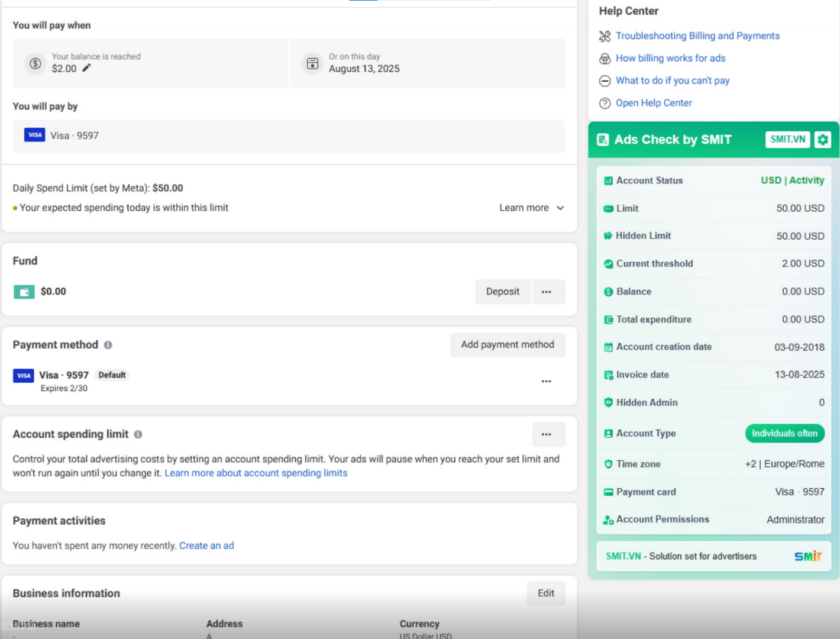Image resolution: width=840 pixels, height=639 pixels.
Task: Show Payment method info tooltip icon
Action: coord(108,345)
